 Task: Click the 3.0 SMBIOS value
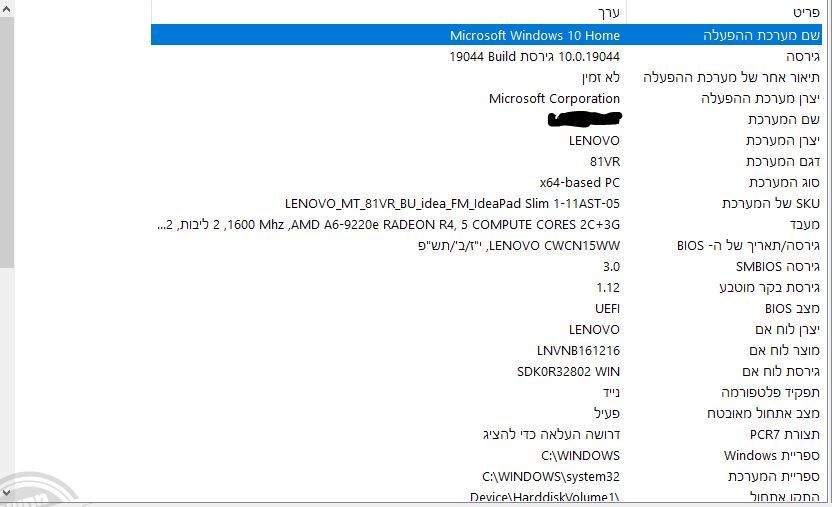coord(611,266)
